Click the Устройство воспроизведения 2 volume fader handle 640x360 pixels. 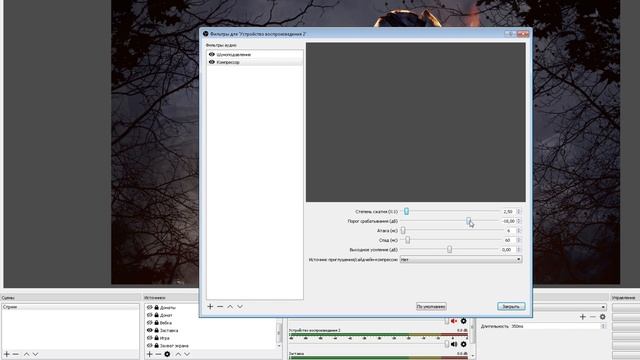click(447, 344)
